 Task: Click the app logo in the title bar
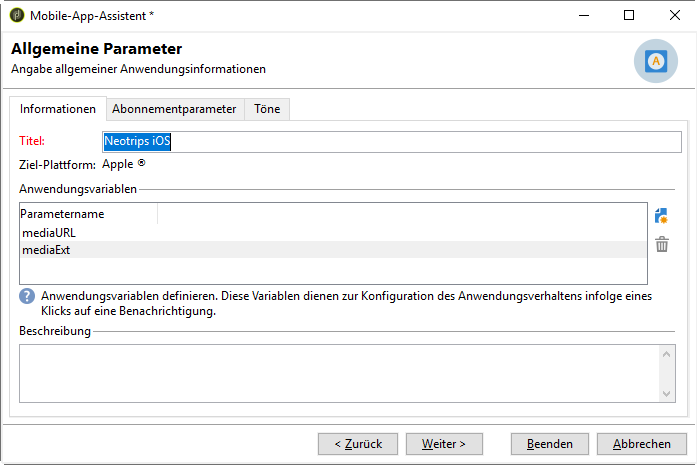pyautogui.click(x=17, y=15)
